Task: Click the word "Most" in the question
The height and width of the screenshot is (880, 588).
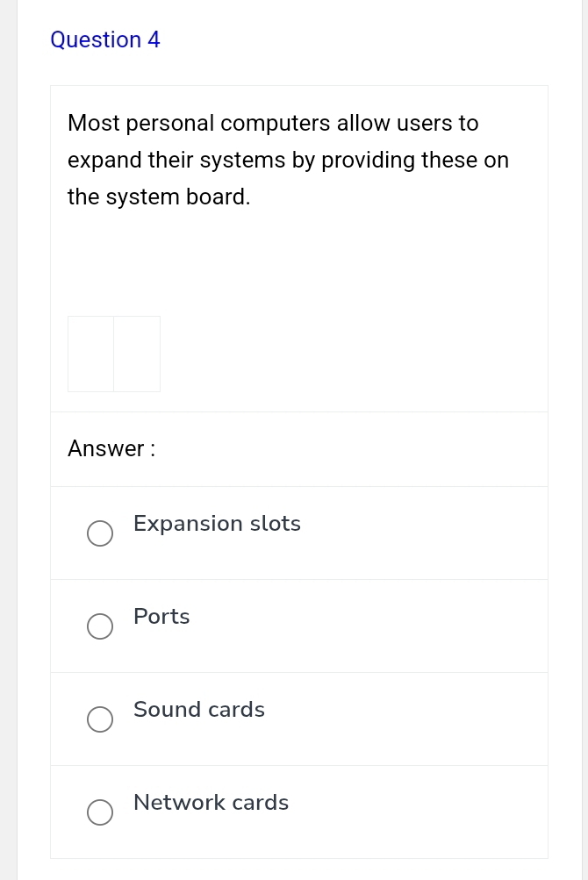Action: click(x=93, y=124)
